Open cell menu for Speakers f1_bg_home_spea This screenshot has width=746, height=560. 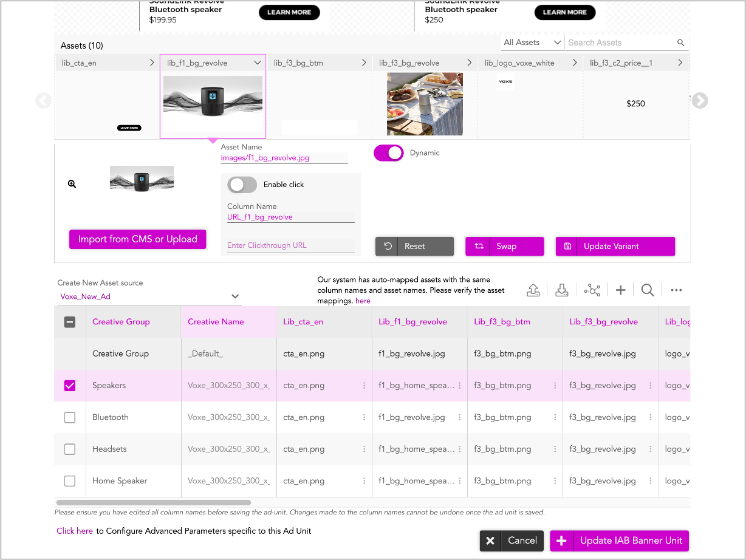(x=460, y=386)
